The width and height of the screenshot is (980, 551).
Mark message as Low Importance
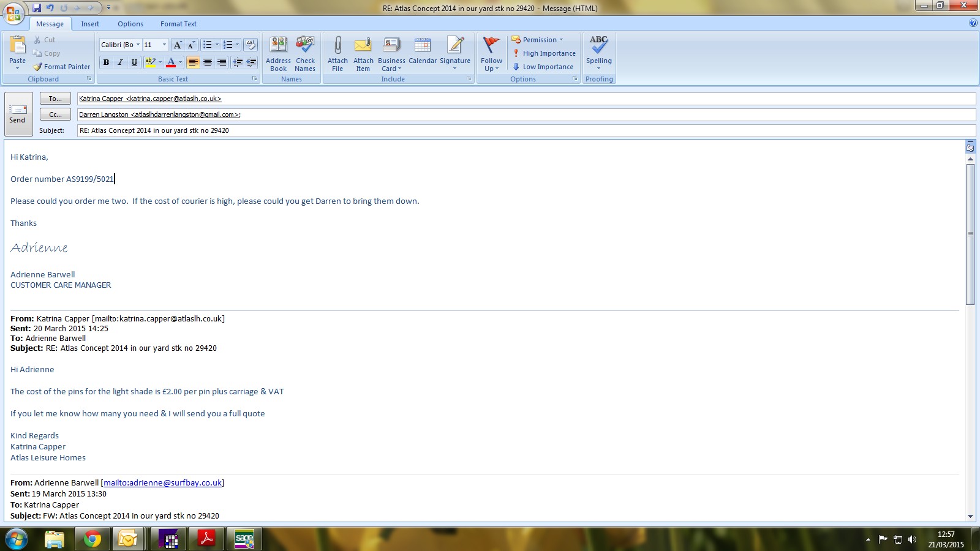point(543,67)
